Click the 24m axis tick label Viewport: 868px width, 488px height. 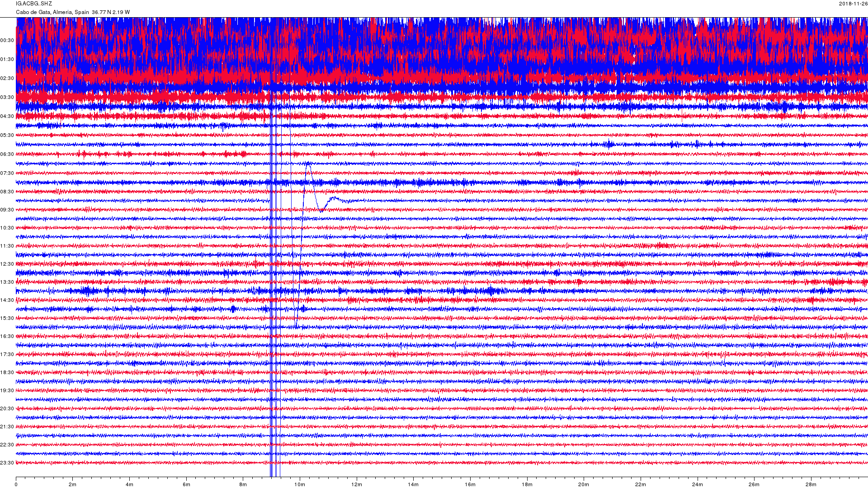[698, 485]
